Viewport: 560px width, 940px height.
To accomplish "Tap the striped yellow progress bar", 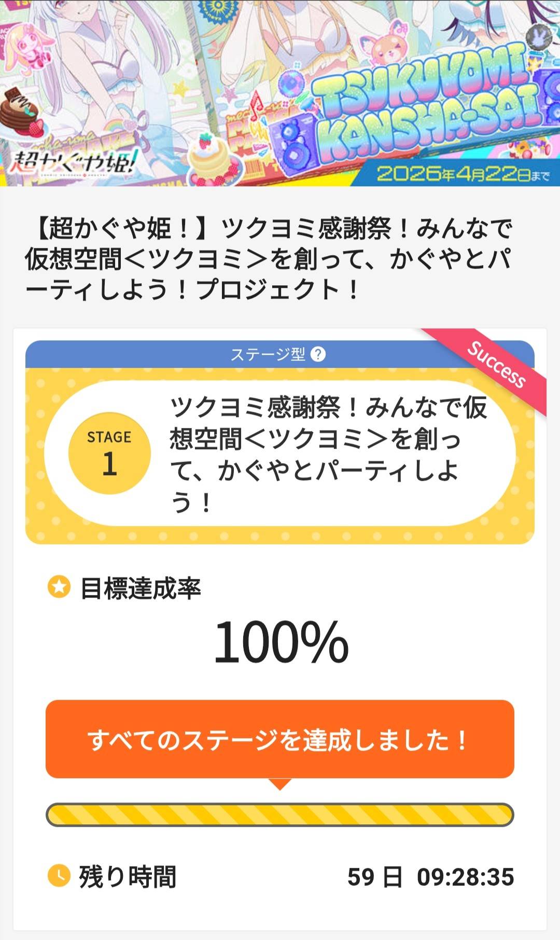I will [280, 814].
